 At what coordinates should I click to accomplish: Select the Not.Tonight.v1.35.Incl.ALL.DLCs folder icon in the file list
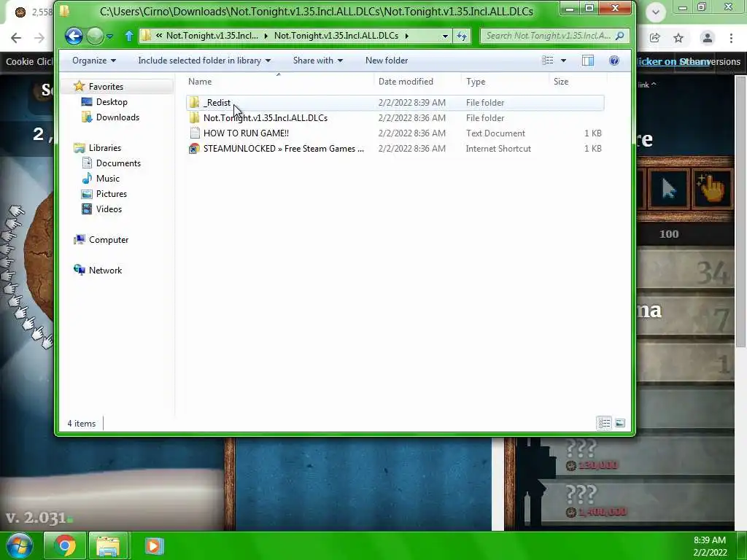[194, 117]
